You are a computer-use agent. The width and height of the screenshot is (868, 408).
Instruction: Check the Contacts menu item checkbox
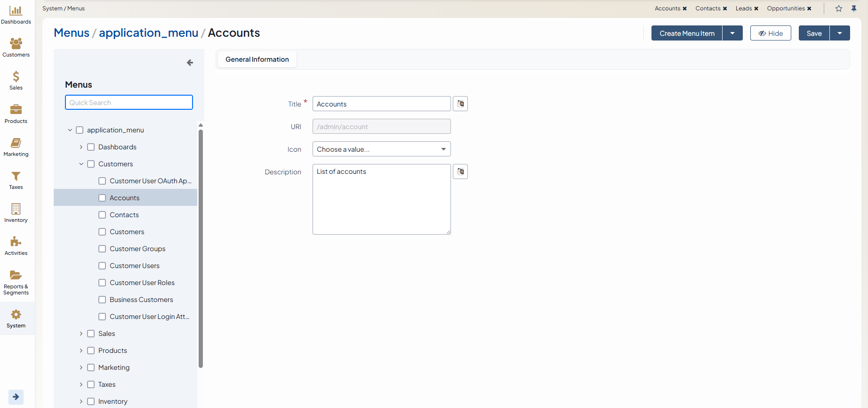point(102,215)
